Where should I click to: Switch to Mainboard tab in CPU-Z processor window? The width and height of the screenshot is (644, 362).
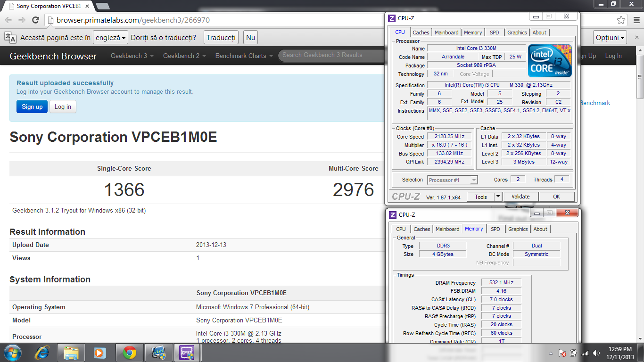click(x=446, y=33)
